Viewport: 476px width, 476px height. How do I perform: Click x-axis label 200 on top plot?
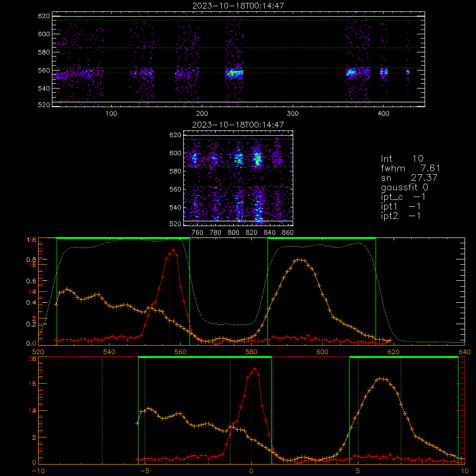[x=202, y=114]
